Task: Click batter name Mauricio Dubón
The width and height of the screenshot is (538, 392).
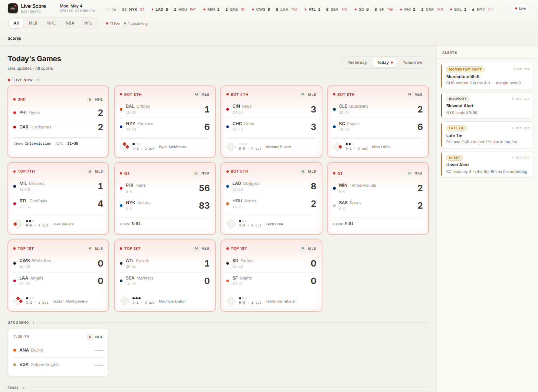Action: (173, 301)
